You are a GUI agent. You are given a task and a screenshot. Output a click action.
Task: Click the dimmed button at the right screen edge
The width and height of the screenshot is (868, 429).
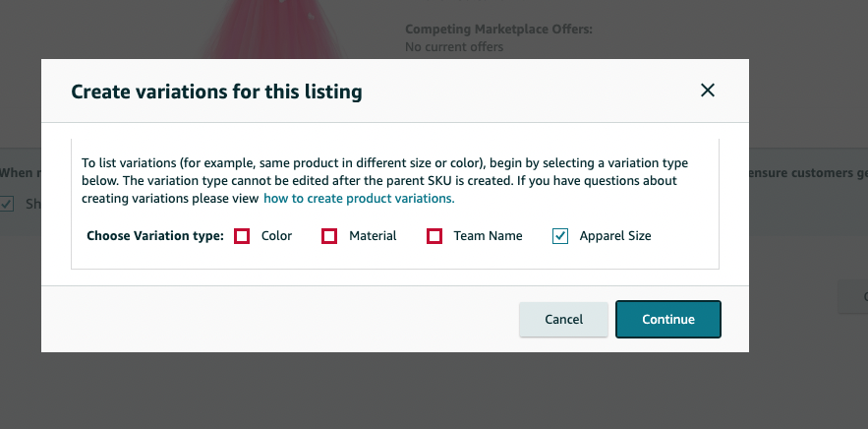[853, 297]
